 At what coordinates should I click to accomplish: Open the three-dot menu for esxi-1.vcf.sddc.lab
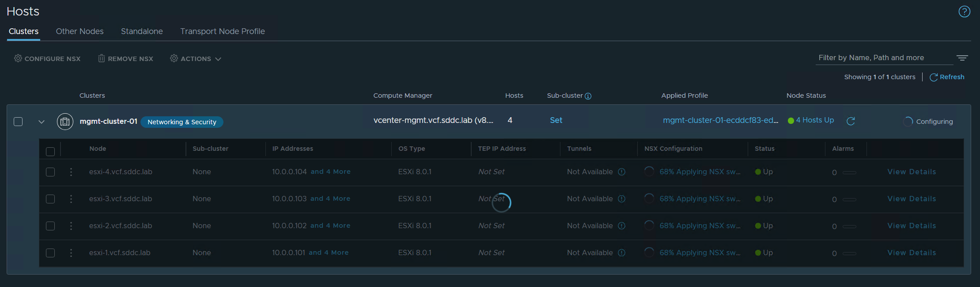[x=71, y=253]
